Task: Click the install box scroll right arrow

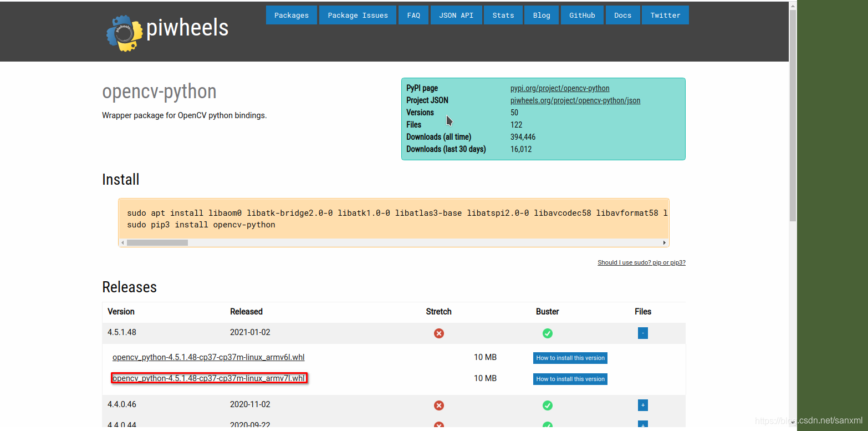Action: (665, 243)
